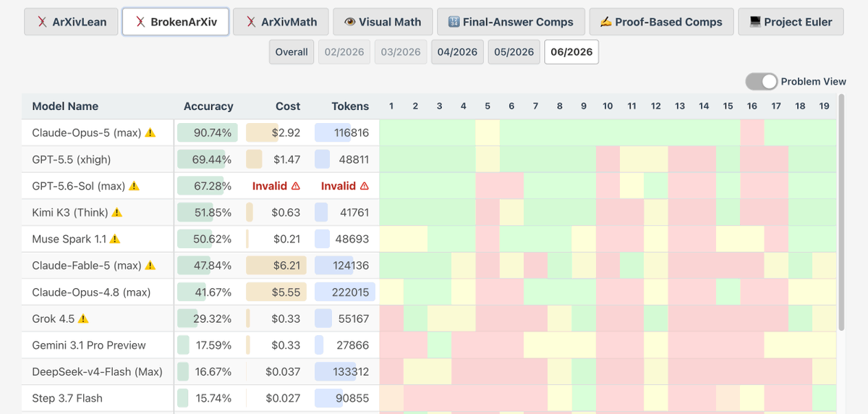Go to the Project Euler tab

point(791,22)
